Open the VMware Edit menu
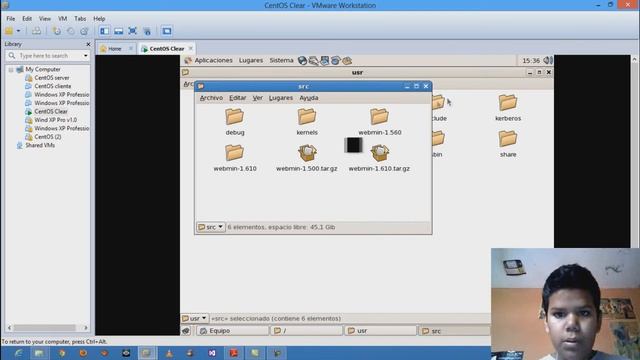This screenshot has width=640, height=360. [27, 19]
